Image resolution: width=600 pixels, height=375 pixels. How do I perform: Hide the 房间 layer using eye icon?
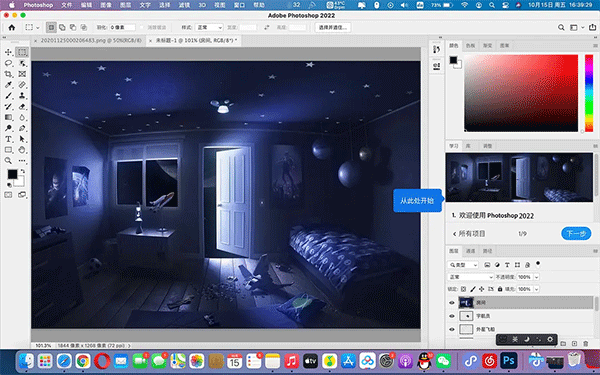tap(452, 303)
